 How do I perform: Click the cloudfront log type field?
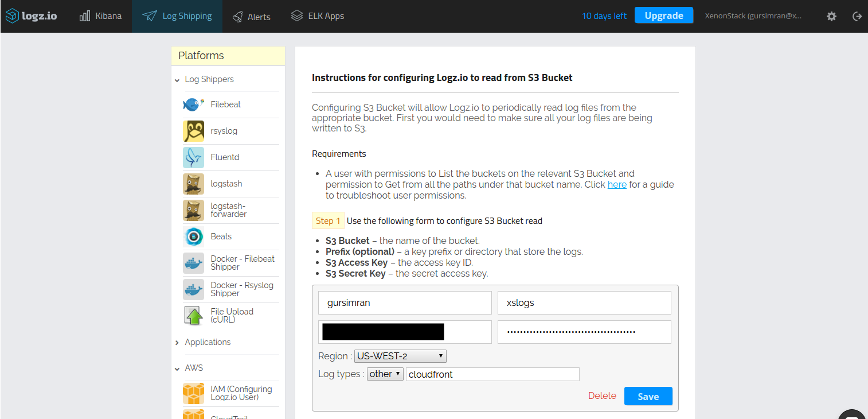pos(492,374)
